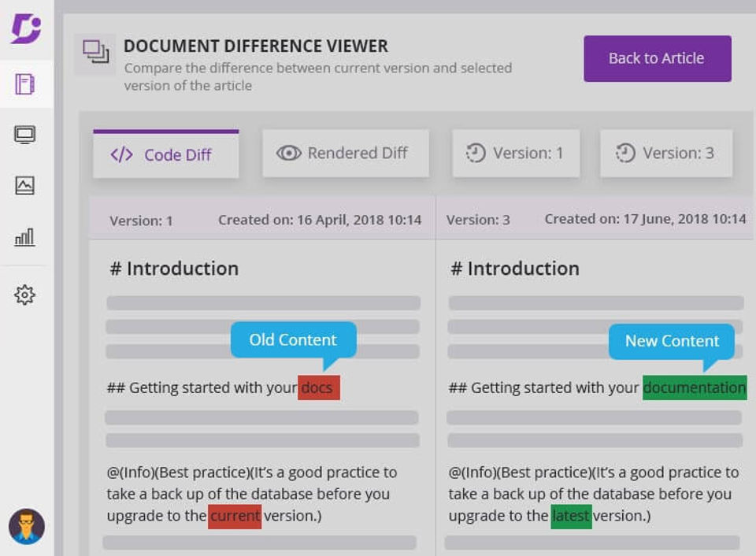The image size is (756, 556).
Task: Click the document difference viewer header icon
Action: [x=95, y=51]
